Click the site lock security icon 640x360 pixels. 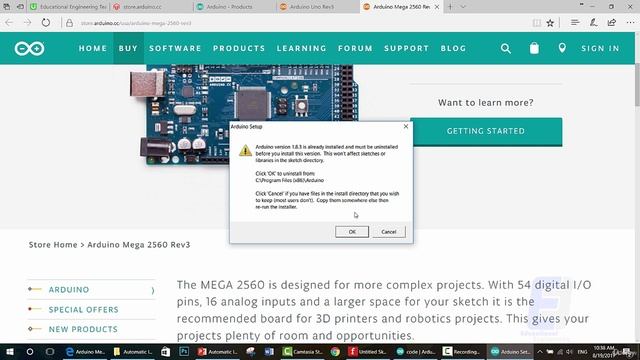tap(69, 23)
